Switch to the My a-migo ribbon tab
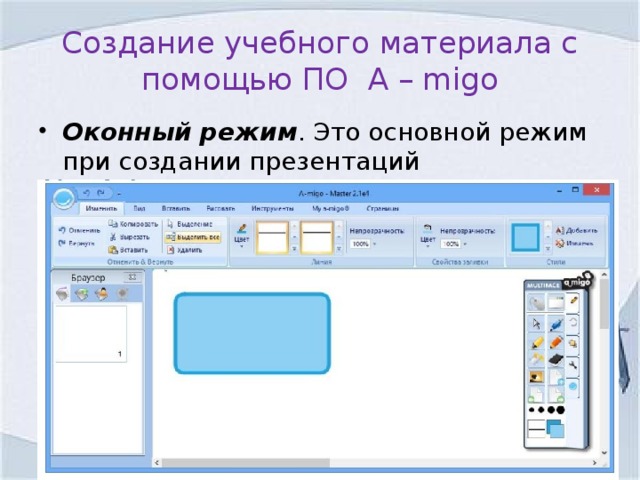The height and width of the screenshot is (480, 640). [331, 209]
